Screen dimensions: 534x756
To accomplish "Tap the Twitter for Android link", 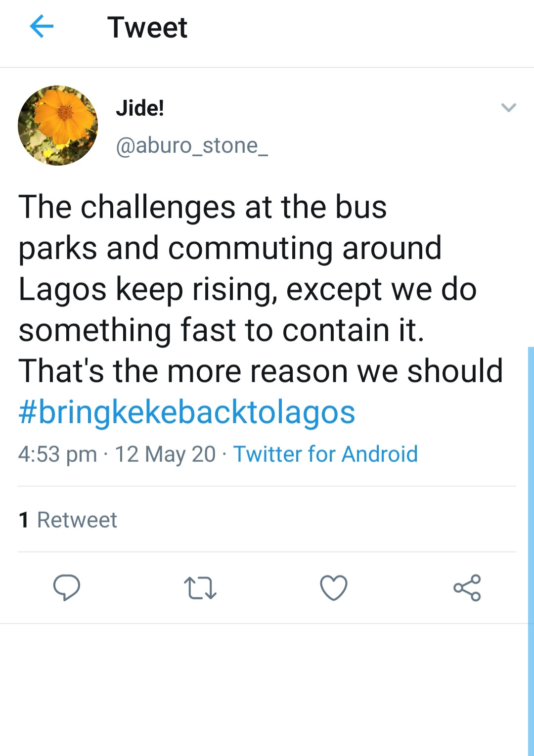I will (325, 454).
